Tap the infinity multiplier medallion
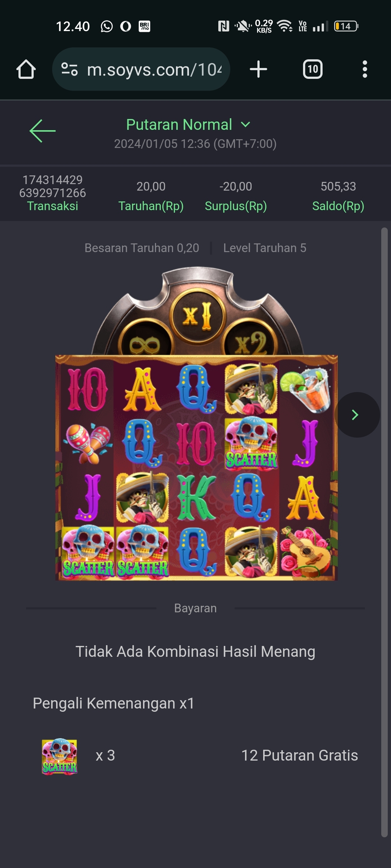Screen dimensions: 391x868 pyautogui.click(x=145, y=342)
